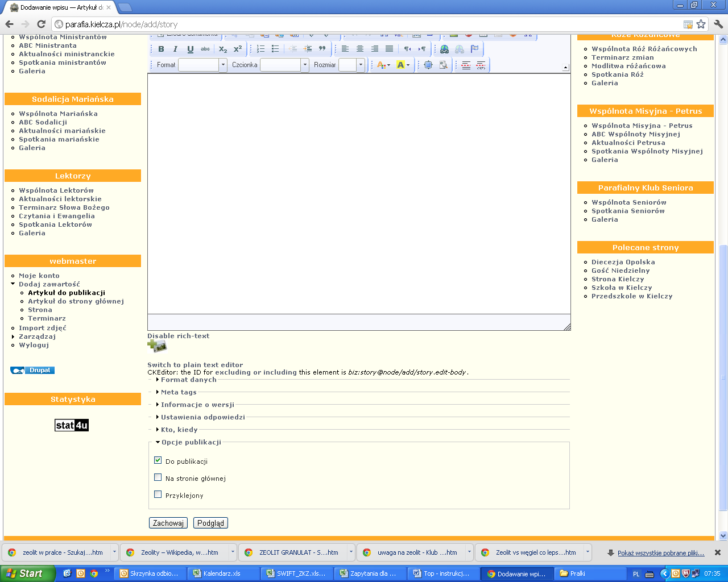
Task: Open the Drupal badge icon
Action: (x=32, y=370)
